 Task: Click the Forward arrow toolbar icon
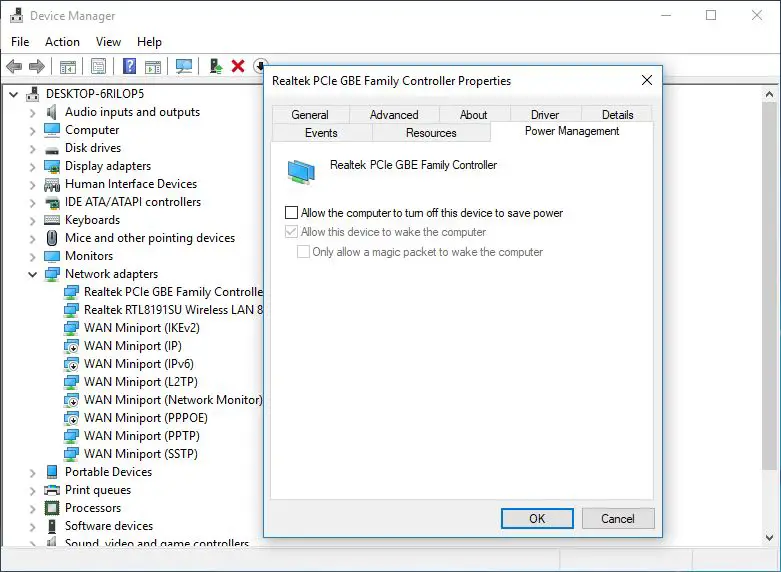tap(37, 66)
